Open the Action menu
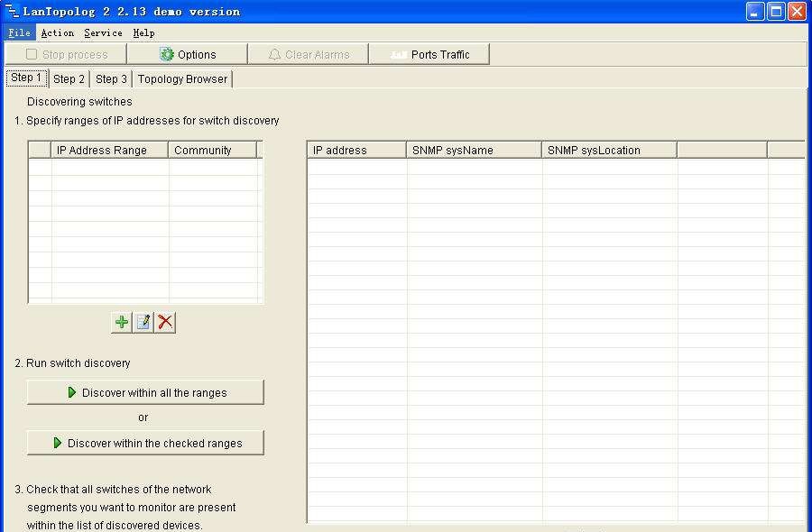 pyautogui.click(x=57, y=32)
